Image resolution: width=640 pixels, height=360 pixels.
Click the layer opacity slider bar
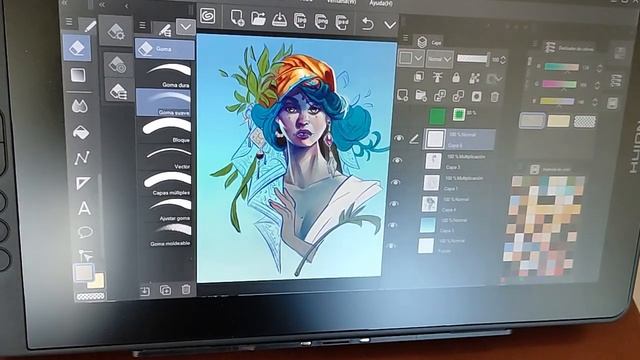(472, 59)
